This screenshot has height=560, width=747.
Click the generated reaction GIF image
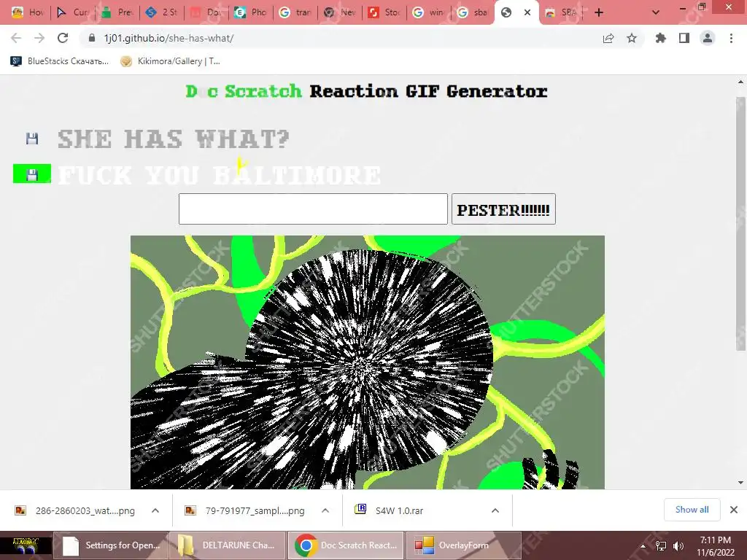coord(368,362)
